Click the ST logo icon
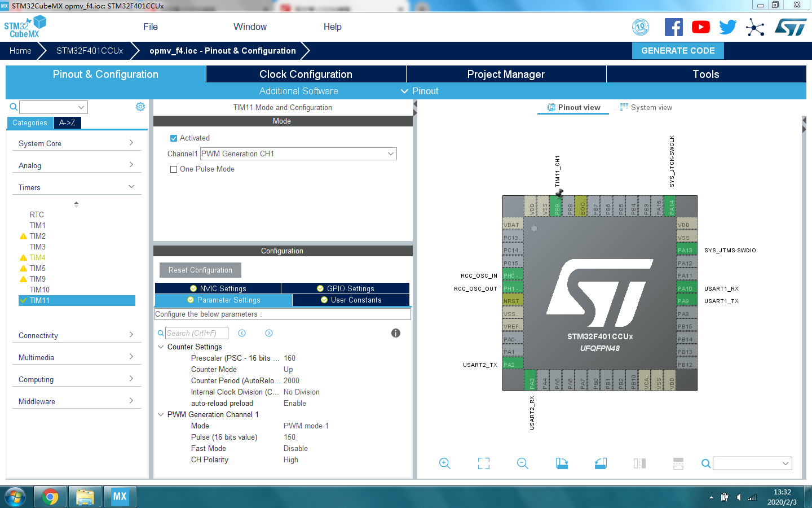Screen dimensions: 812x508 coord(791,27)
